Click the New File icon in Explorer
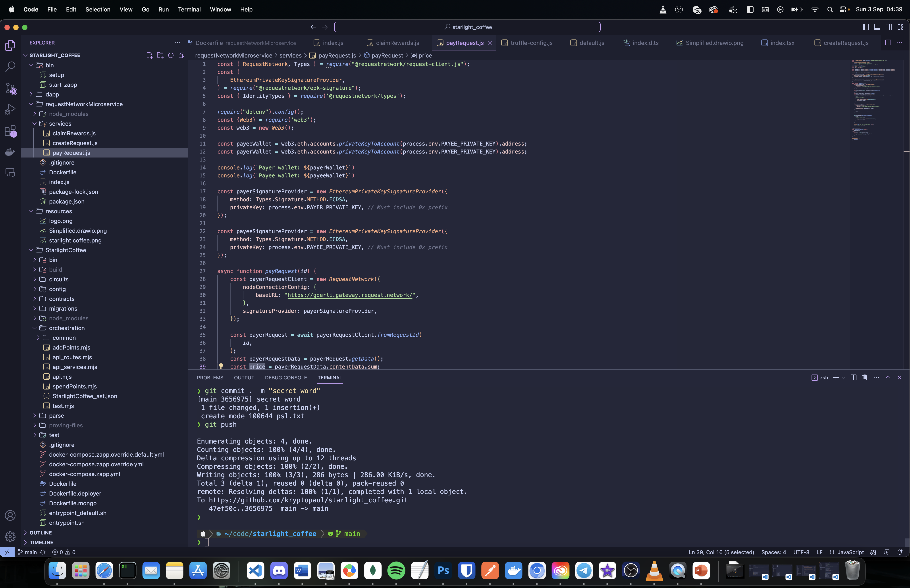 tap(149, 55)
